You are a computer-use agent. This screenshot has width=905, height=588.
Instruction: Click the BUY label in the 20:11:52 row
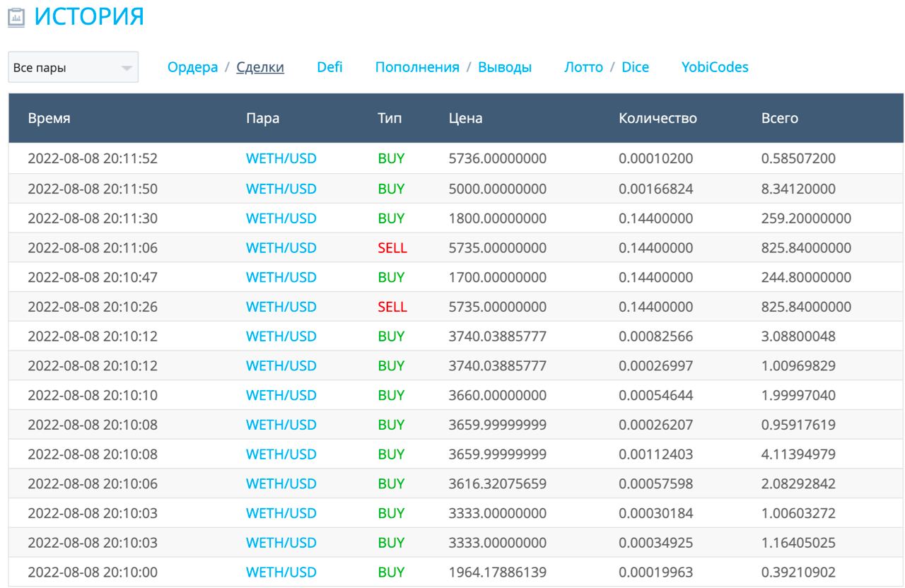click(391, 158)
